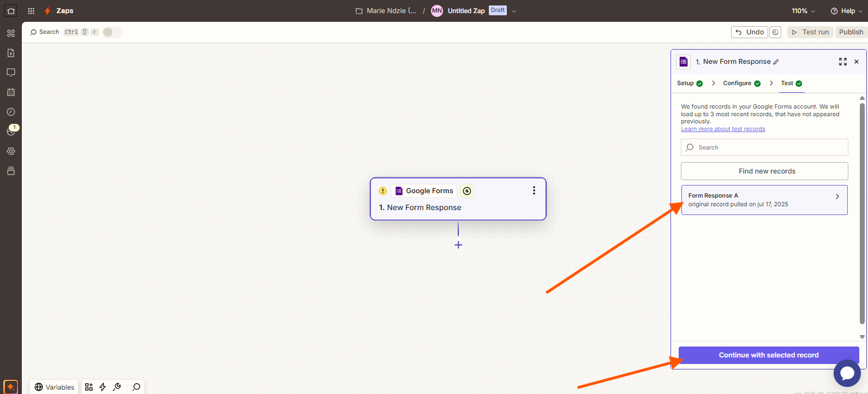Click the MN user avatar
The height and width of the screenshot is (394, 868).
[437, 11]
